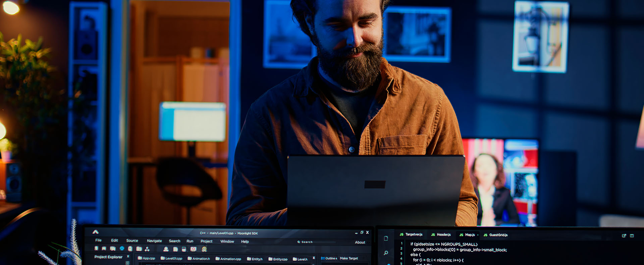Image resolution: width=644 pixels, height=265 pixels.
Task: Open the search magnifier in editor sidebar
Action: [386, 253]
